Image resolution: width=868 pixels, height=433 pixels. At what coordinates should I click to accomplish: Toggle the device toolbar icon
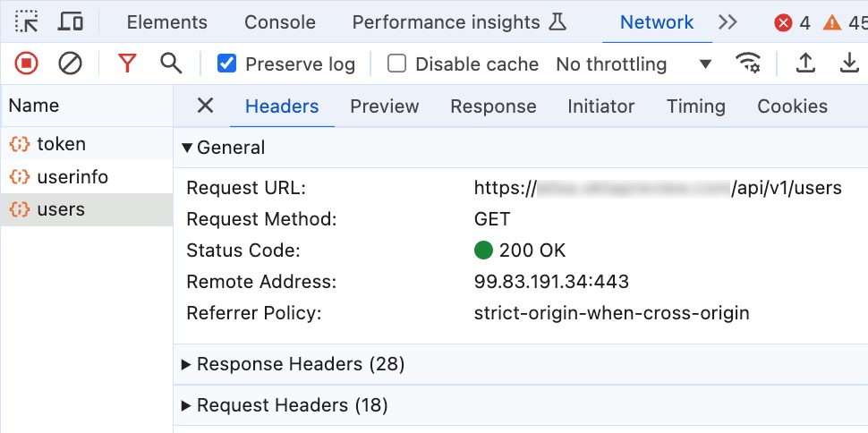(x=71, y=22)
